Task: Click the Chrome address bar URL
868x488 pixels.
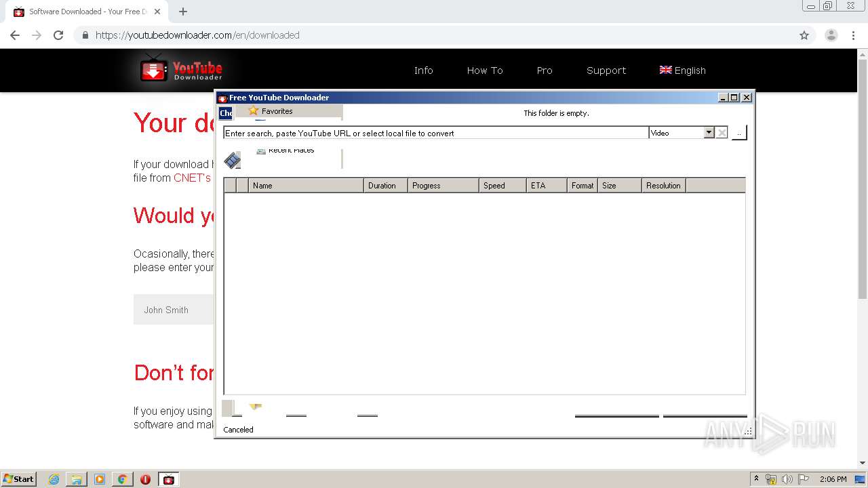Action: pos(197,35)
